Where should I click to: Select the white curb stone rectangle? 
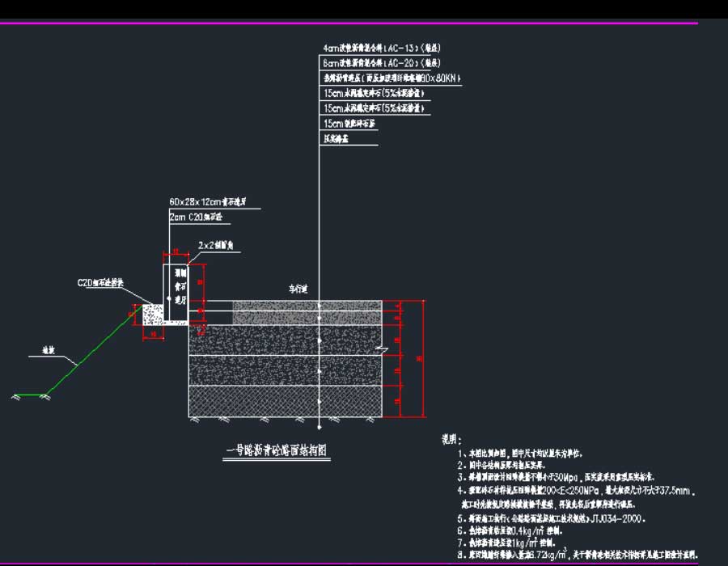click(x=176, y=291)
